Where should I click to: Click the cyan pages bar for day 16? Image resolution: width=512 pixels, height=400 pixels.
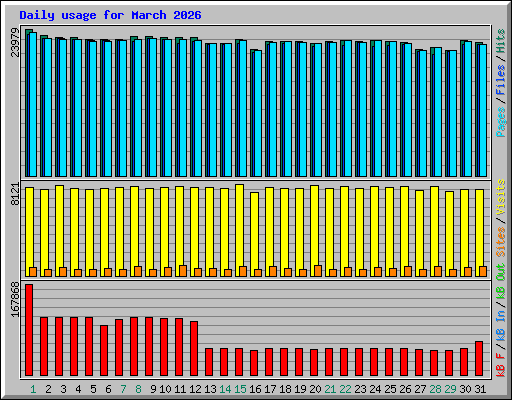(x=258, y=113)
